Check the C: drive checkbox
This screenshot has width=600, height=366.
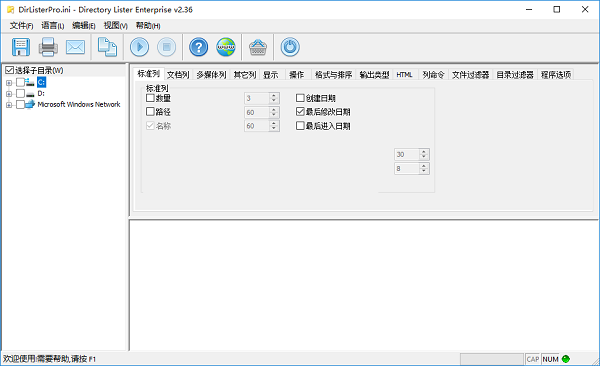point(20,82)
